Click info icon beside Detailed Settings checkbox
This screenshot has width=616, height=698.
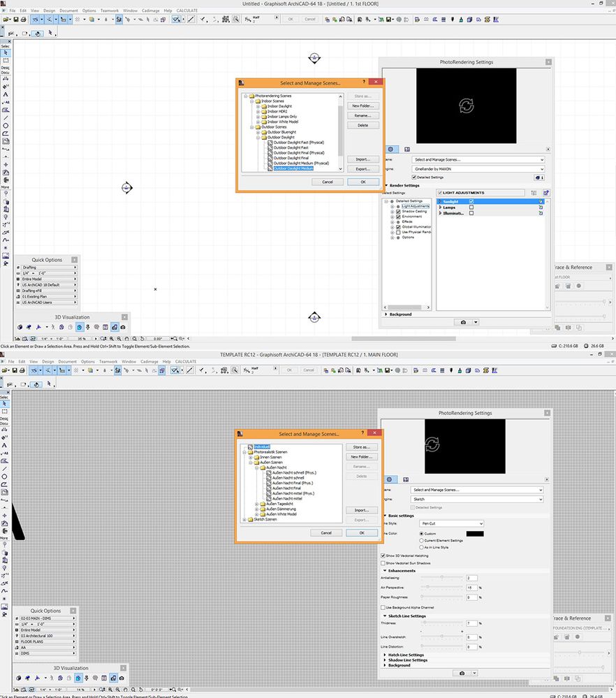tap(539, 177)
